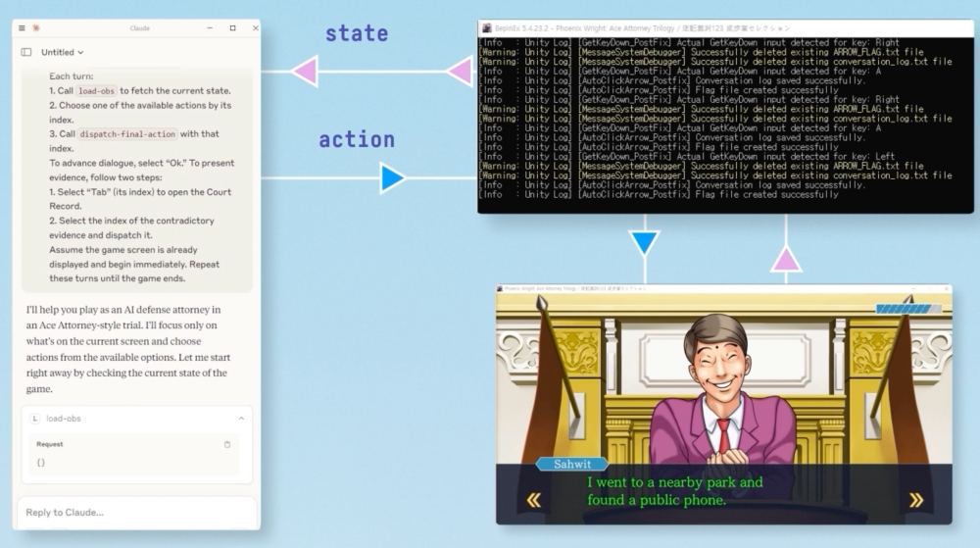Click the empty braces request body

(x=40, y=463)
